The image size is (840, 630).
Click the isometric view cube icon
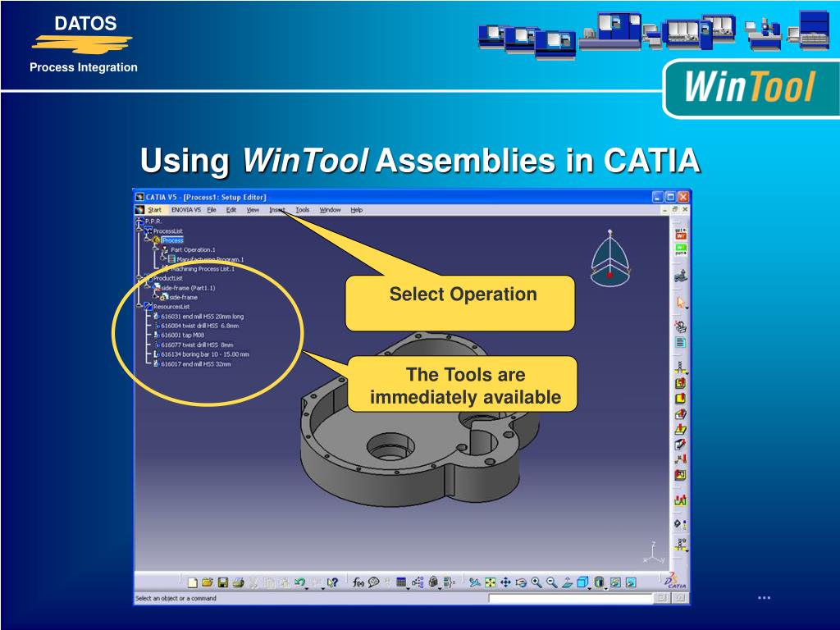point(582,582)
